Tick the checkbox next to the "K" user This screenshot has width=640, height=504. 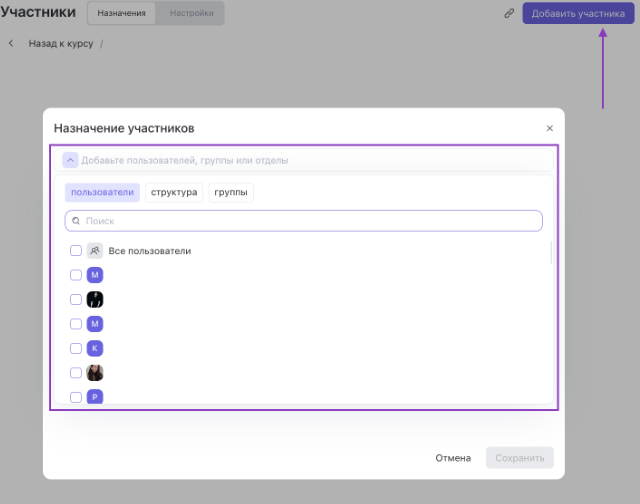[76, 348]
